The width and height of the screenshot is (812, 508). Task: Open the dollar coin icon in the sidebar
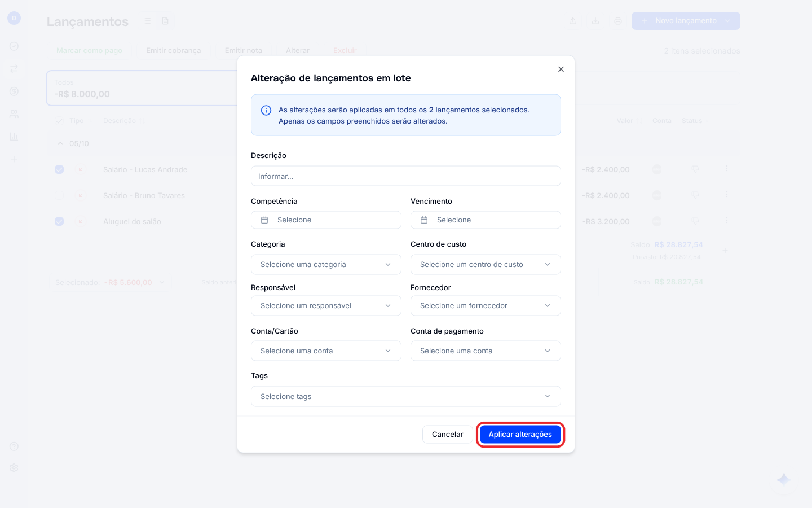(x=14, y=91)
